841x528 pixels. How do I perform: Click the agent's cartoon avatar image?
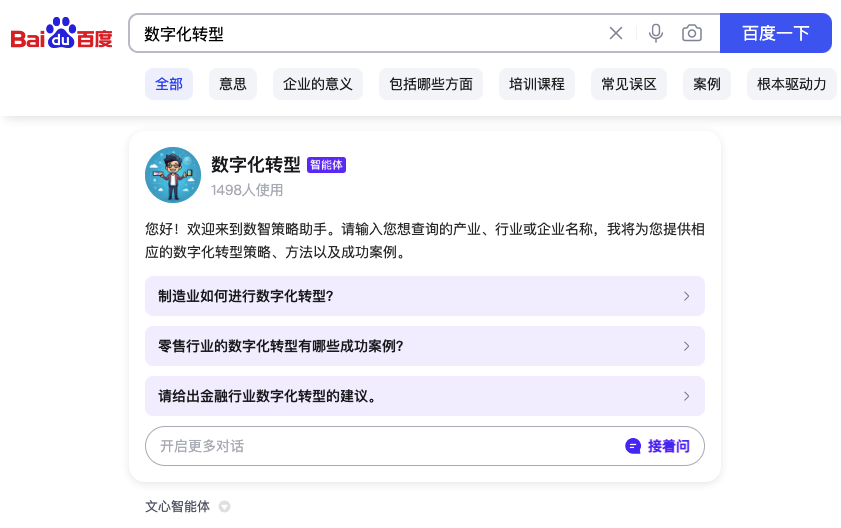(x=173, y=175)
